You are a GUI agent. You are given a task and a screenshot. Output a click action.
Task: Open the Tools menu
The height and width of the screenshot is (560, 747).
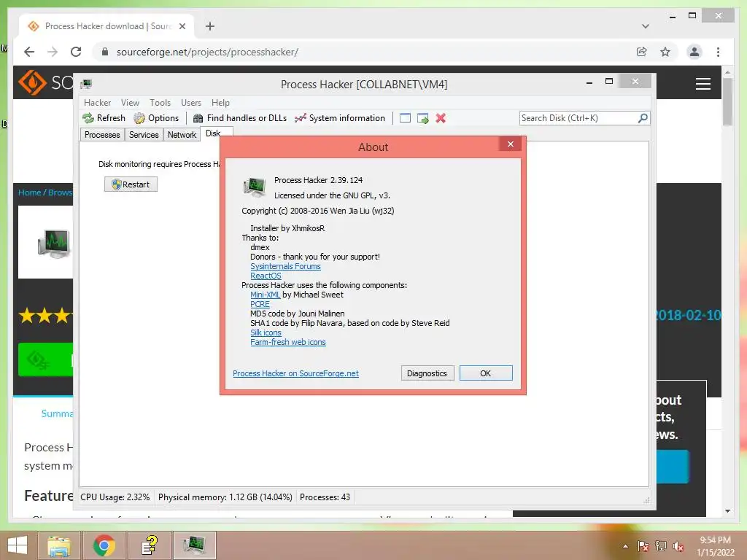pos(160,103)
